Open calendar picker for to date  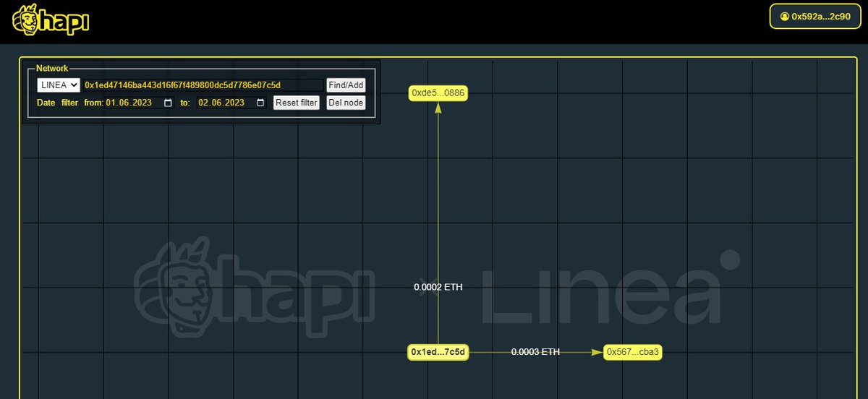click(x=260, y=103)
